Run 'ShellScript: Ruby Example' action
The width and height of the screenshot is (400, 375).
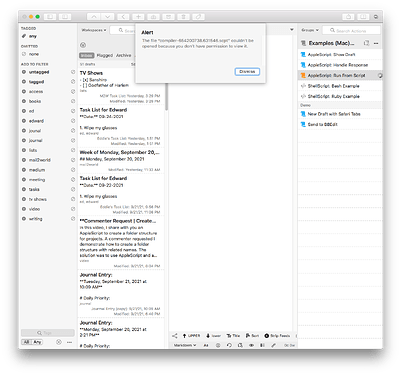pyautogui.click(x=340, y=96)
